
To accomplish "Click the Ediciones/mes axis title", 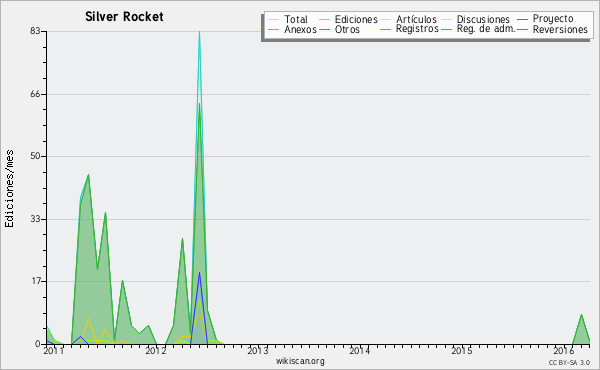I will pos(9,189).
